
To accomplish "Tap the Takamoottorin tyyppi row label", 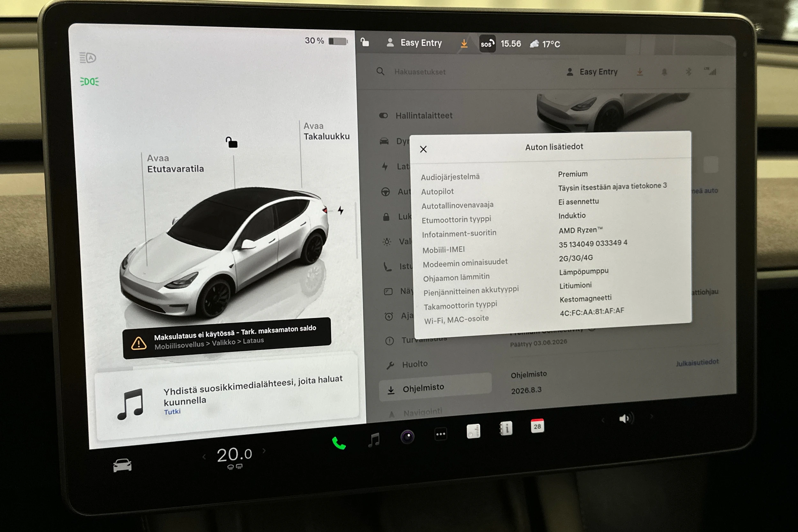I will (460, 305).
